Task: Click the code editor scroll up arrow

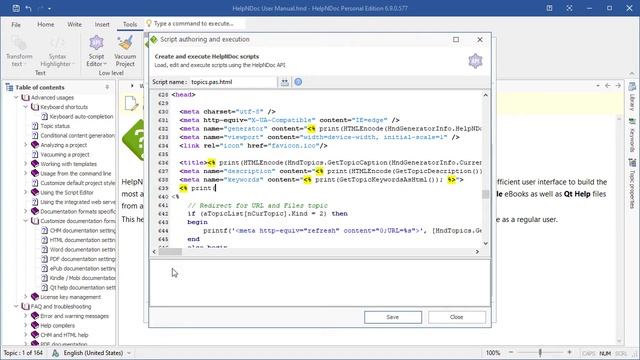Action: [485, 95]
